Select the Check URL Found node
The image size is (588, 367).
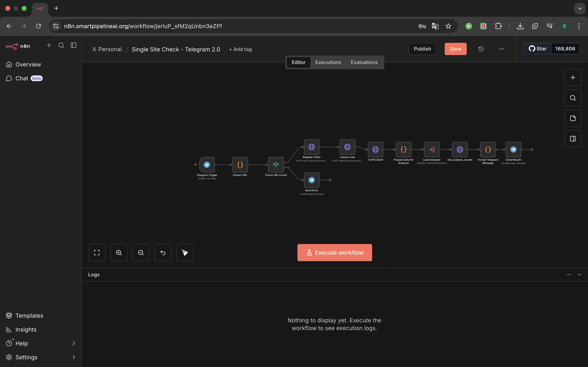pyautogui.click(x=276, y=165)
